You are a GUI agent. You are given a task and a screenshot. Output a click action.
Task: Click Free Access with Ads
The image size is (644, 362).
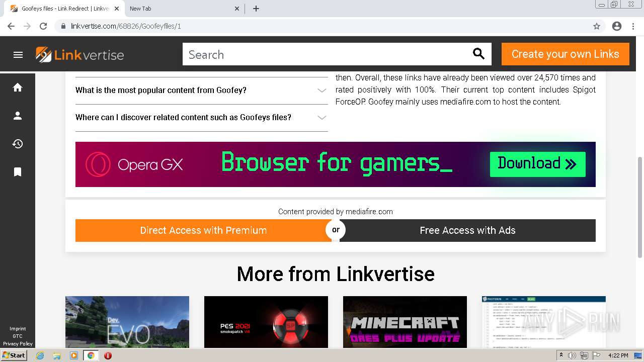[467, 230]
